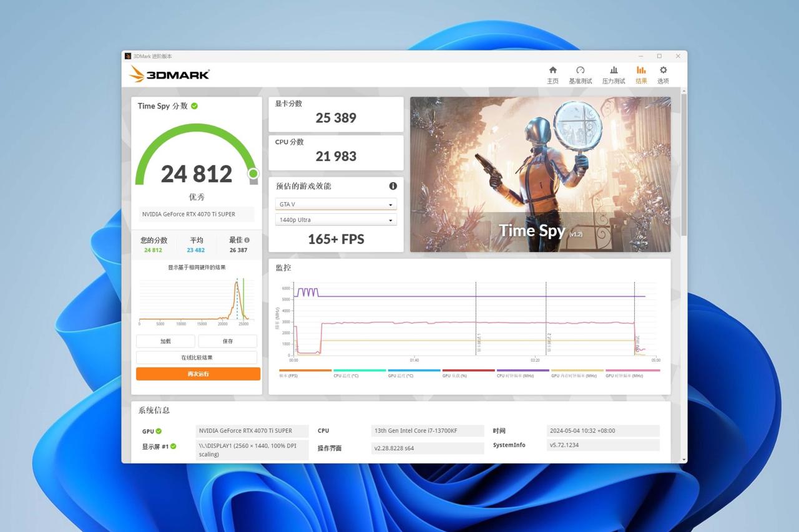799x532 pixels.
Task: Open the 基准测试 benchmarks tab
Action: coord(580,75)
